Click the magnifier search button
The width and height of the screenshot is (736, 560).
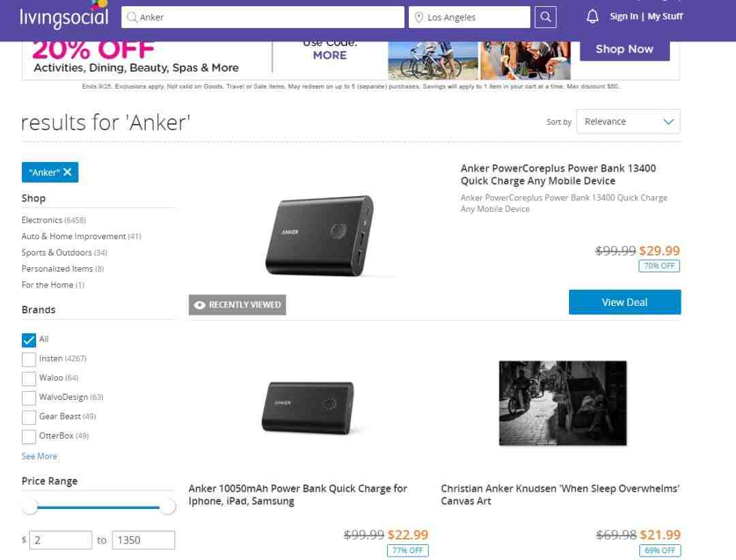click(545, 17)
